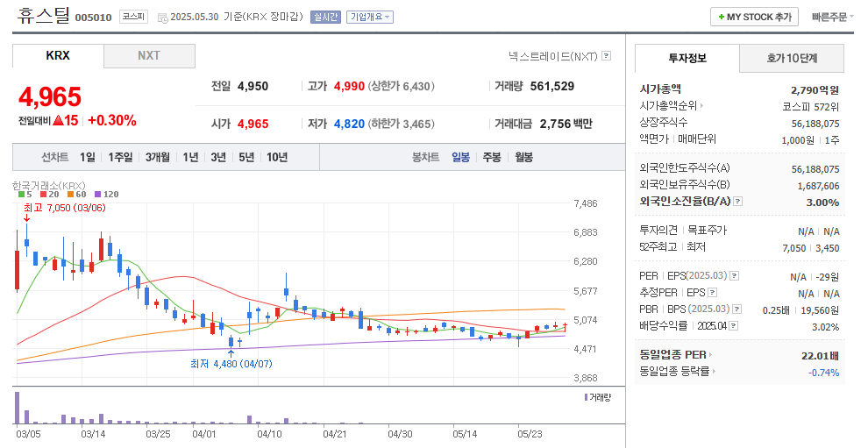Select the 5년 line chart period
868x448 pixels.
246,157
